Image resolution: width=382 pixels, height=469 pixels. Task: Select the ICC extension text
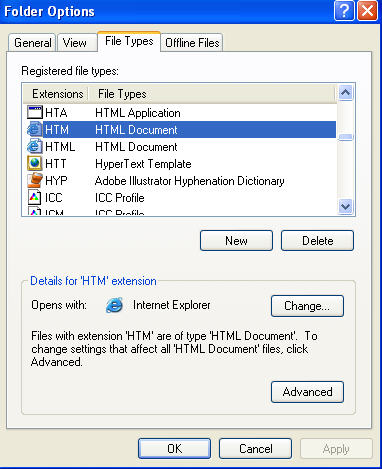point(54,198)
